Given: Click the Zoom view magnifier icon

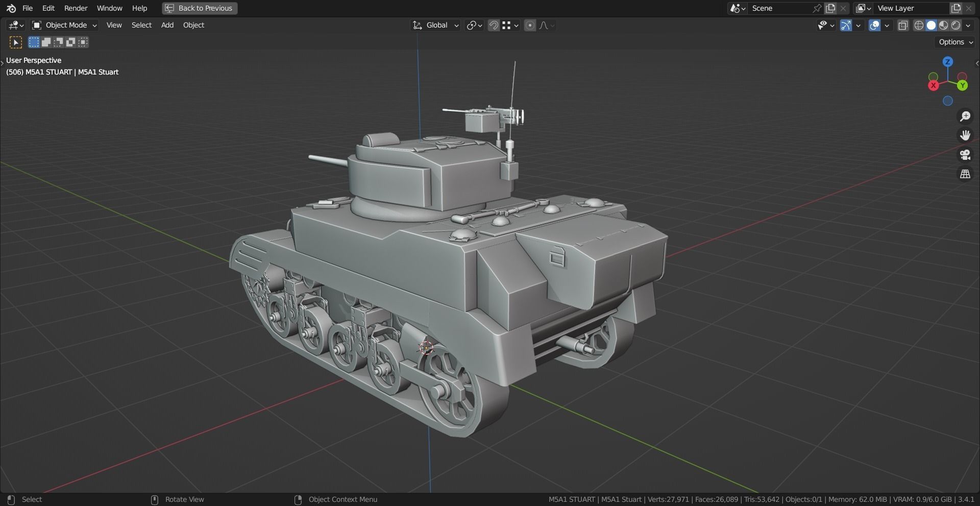Looking at the screenshot, I should pos(965,116).
